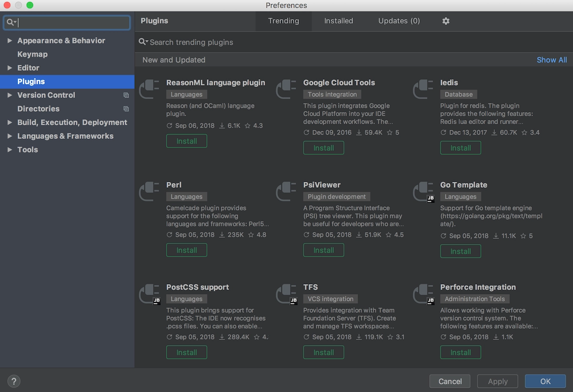573x392 pixels.
Task: Expand the Tools section
Action: click(10, 149)
